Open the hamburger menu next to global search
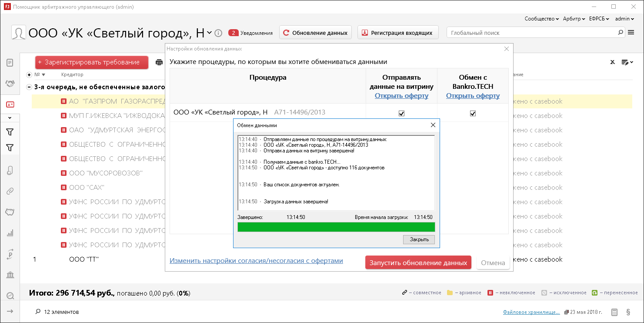This screenshot has width=644, height=323. pos(631,33)
